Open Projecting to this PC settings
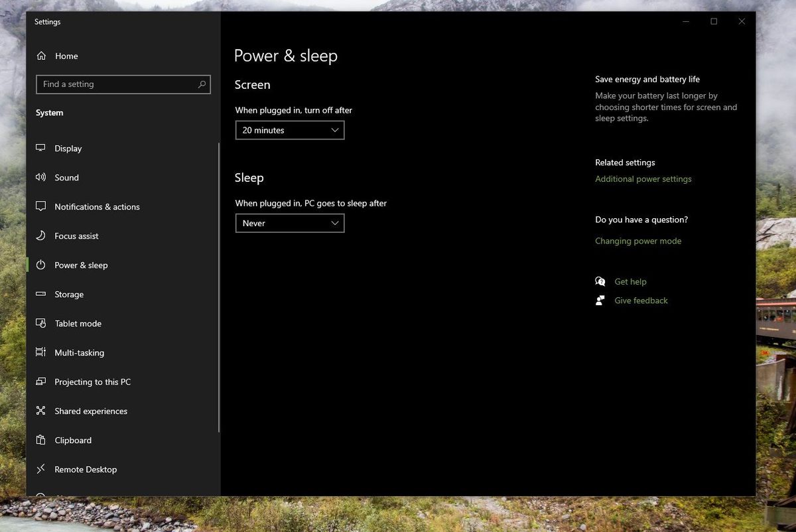 [x=92, y=381]
